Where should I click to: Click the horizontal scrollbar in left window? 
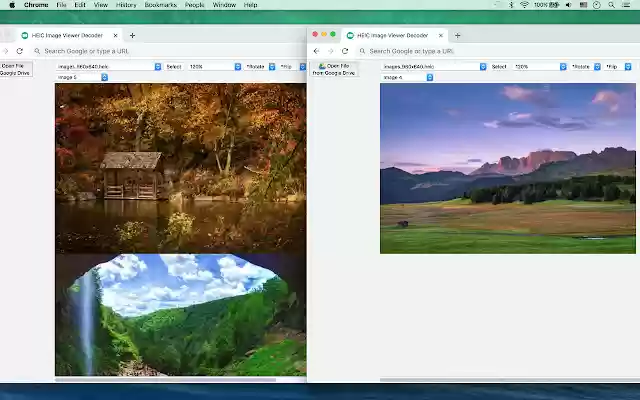pos(165,380)
